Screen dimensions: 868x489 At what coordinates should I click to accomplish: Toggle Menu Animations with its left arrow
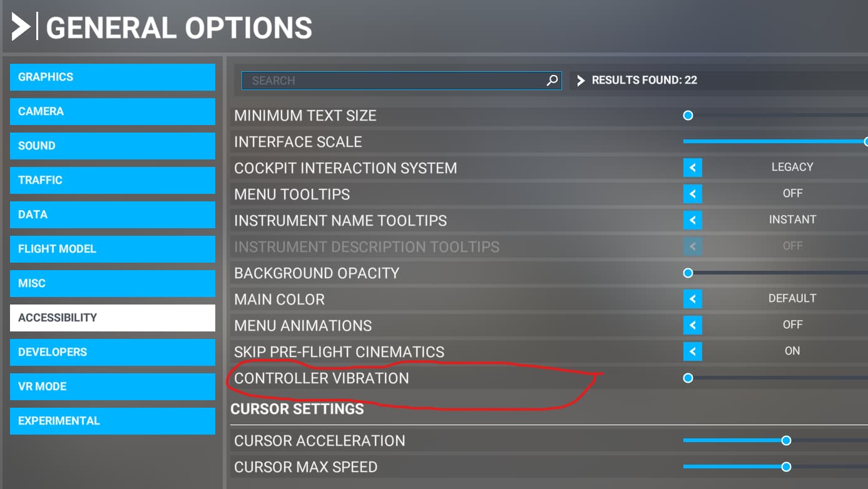693,325
